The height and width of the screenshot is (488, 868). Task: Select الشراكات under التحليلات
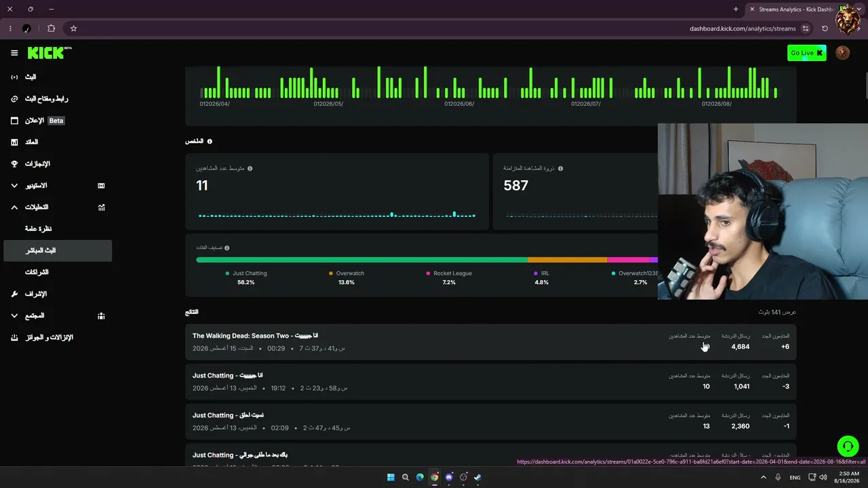tap(58, 272)
